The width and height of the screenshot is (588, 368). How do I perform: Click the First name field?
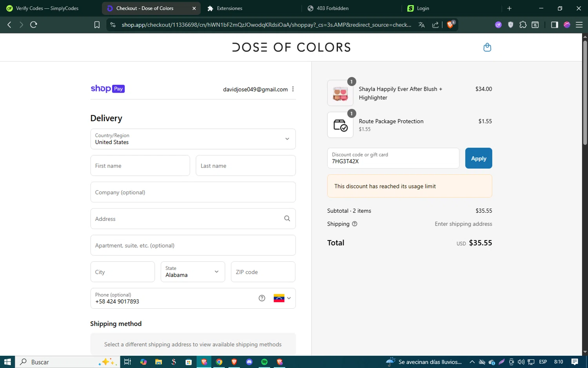coord(140,166)
